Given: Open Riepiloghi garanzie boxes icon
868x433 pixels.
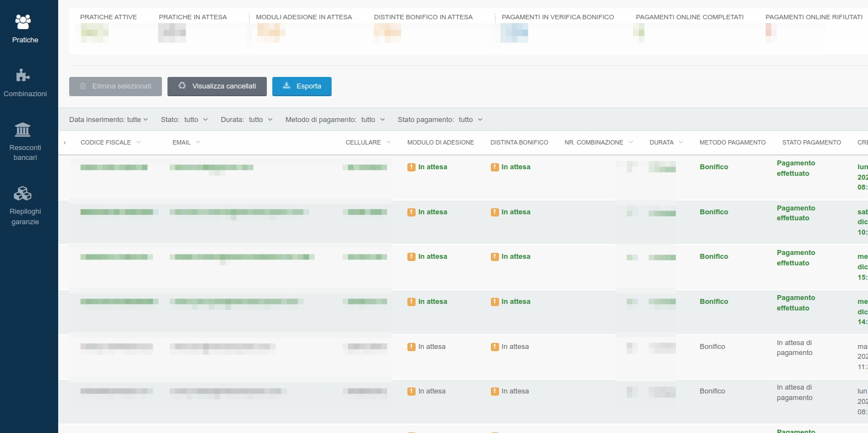Looking at the screenshot, I should (23, 193).
